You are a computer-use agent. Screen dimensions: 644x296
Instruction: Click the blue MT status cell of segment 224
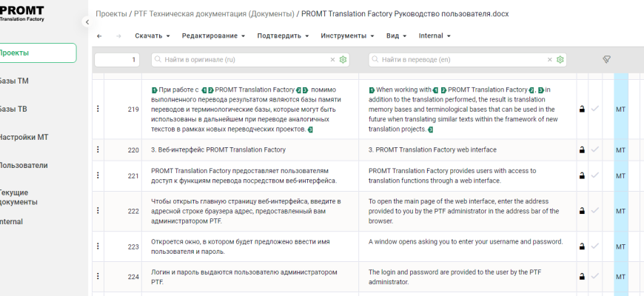[x=621, y=277]
